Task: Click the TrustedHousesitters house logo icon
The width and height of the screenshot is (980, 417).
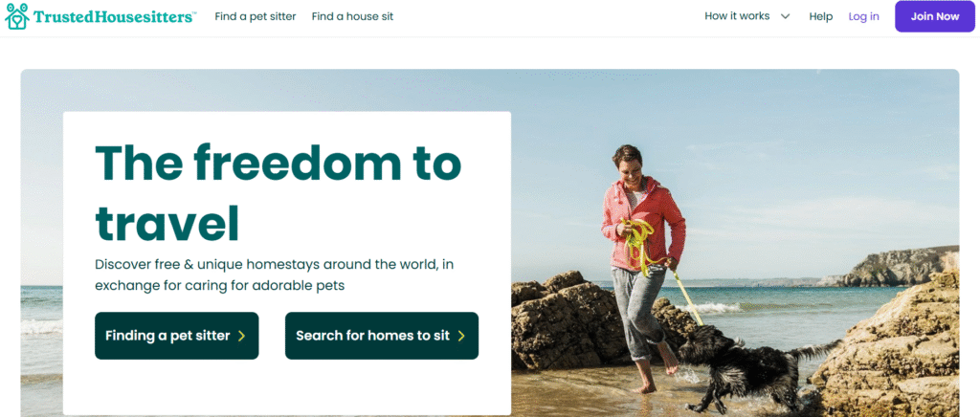Action: (x=17, y=16)
